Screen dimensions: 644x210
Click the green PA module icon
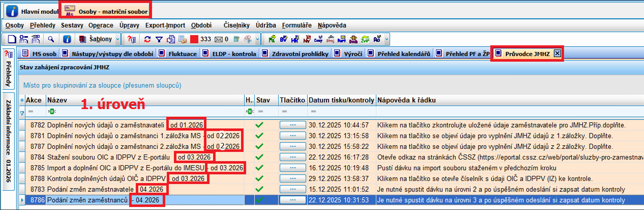pyautogui.click(x=272, y=39)
